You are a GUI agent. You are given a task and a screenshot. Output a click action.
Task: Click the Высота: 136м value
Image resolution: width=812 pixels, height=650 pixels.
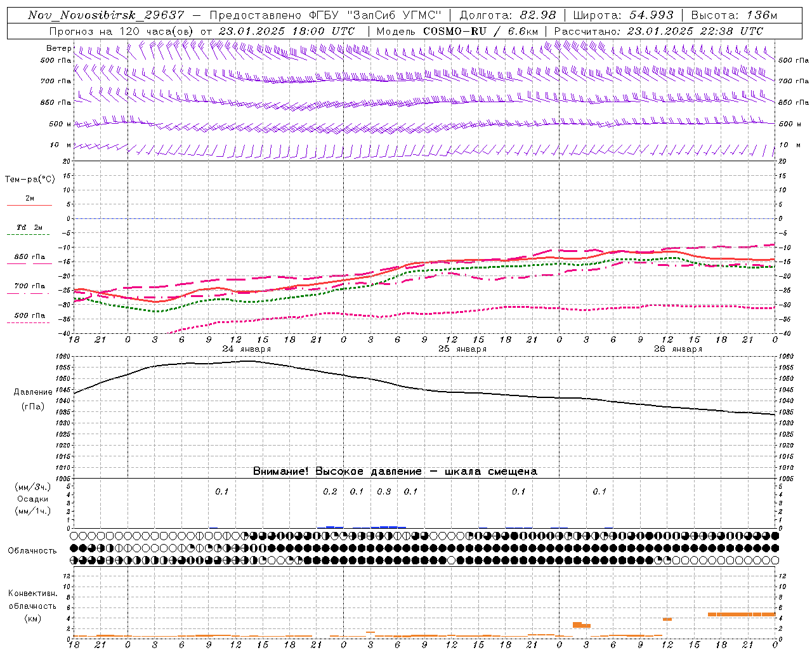click(x=734, y=15)
